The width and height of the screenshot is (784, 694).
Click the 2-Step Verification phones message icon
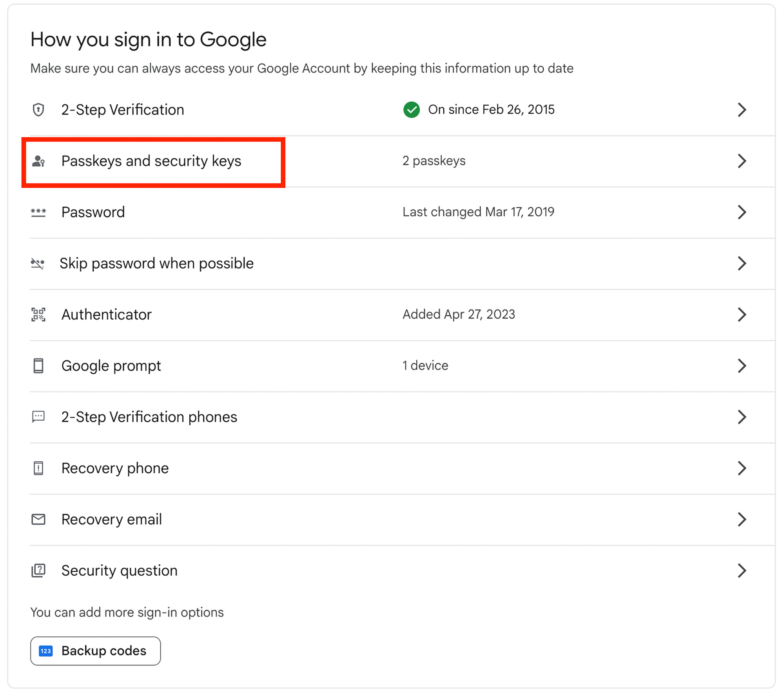[x=38, y=417]
